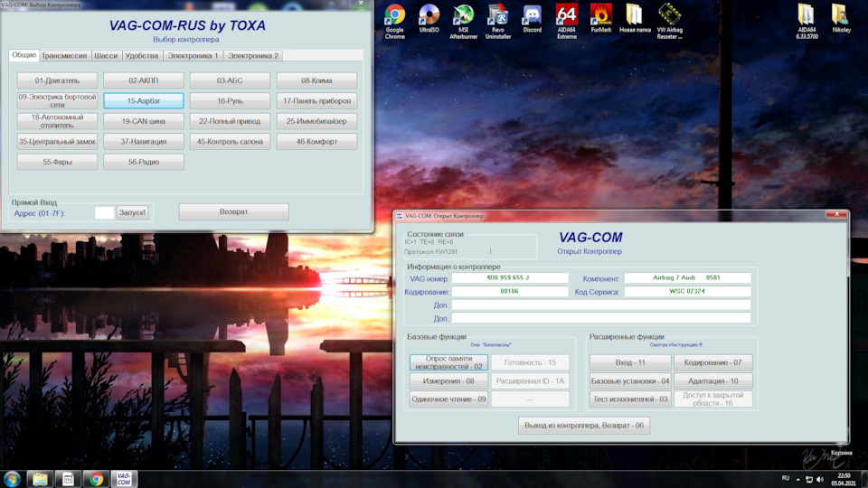
Task: Click the Адаптация - 10 button
Action: click(713, 380)
